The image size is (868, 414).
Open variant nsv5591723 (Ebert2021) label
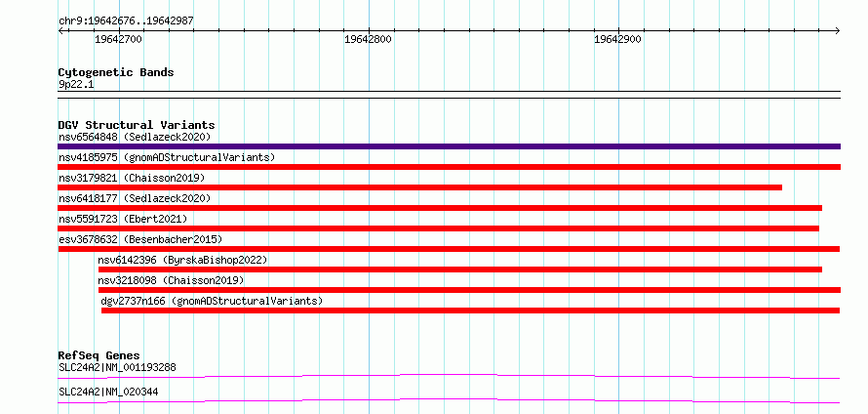(123, 219)
